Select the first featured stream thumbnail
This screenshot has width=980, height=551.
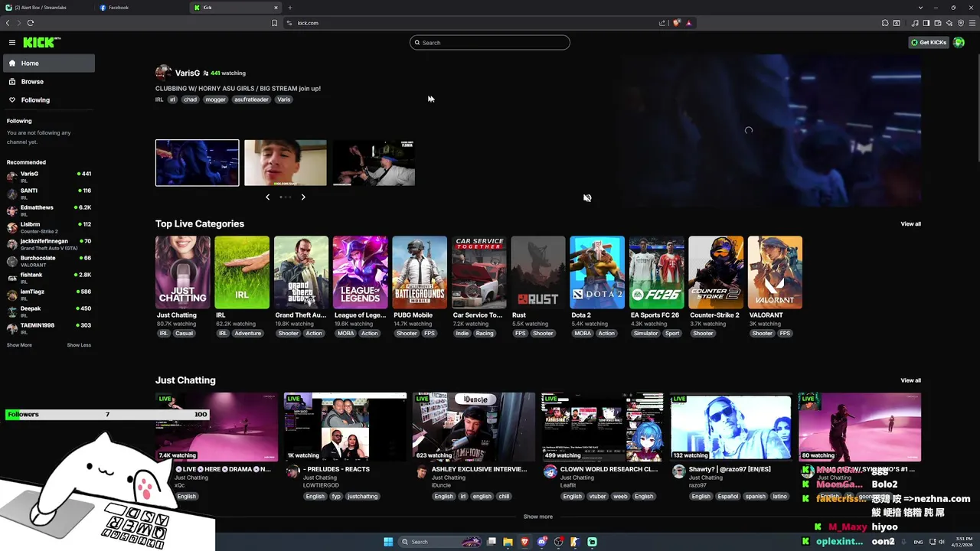[197, 162]
